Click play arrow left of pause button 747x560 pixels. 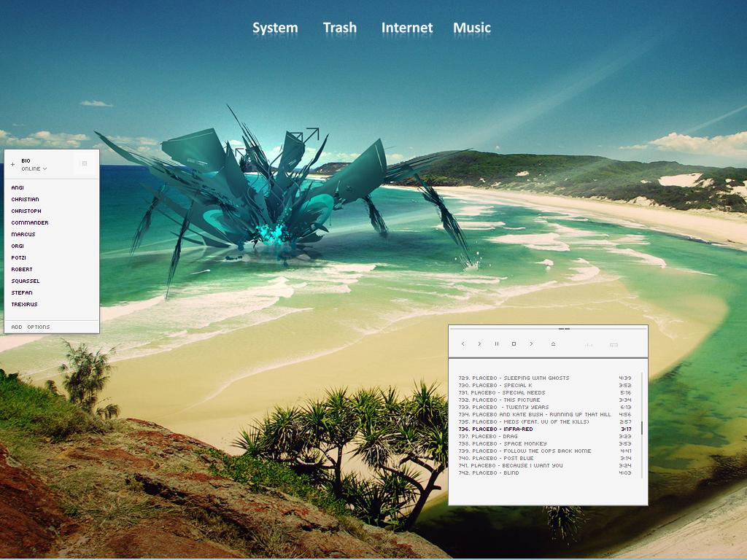coord(479,344)
